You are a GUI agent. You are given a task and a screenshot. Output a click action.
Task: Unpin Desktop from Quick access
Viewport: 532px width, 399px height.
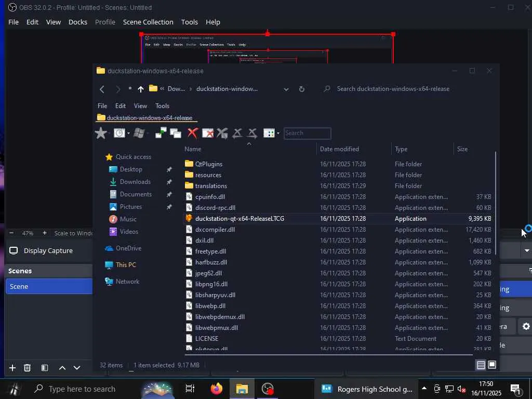169,169
